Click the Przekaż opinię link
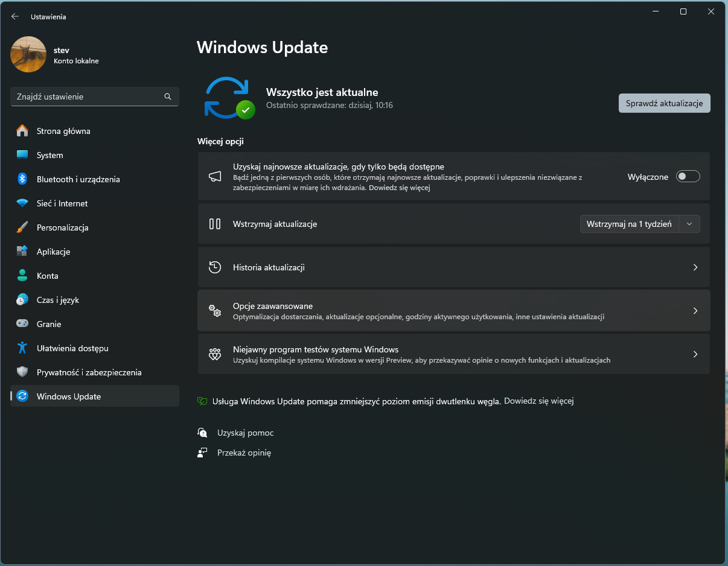The image size is (728, 566). tap(244, 453)
